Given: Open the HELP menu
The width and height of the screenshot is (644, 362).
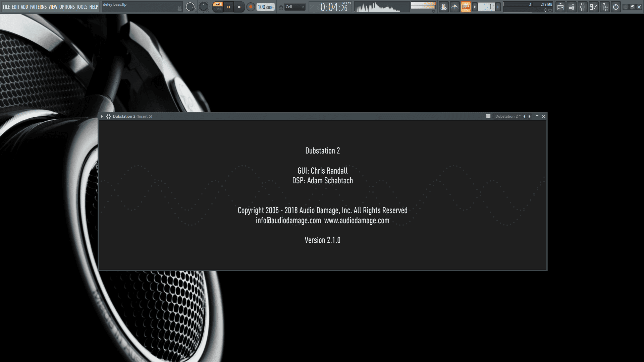Looking at the screenshot, I should (94, 7).
